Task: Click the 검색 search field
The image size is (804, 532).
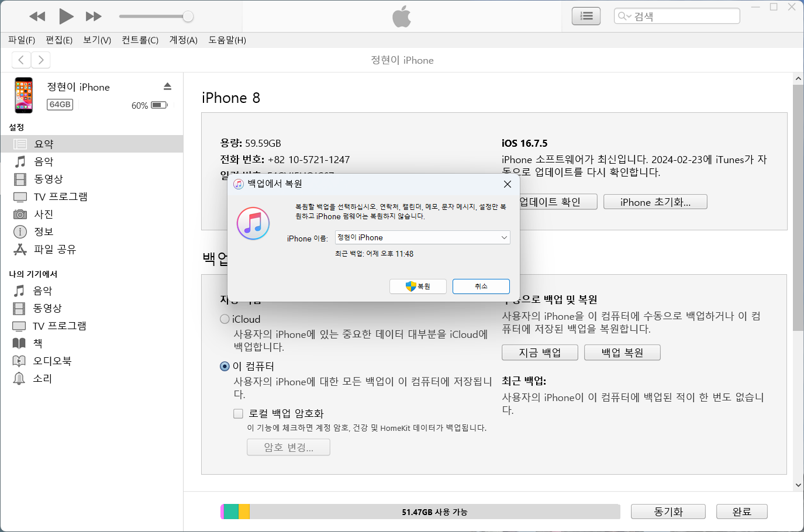Action: pos(677,16)
